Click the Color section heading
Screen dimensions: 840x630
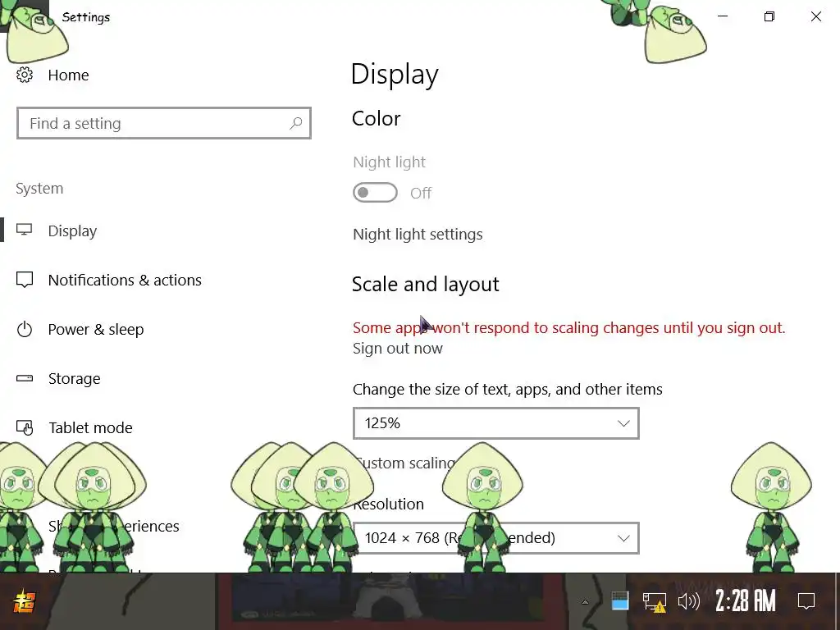(x=376, y=118)
